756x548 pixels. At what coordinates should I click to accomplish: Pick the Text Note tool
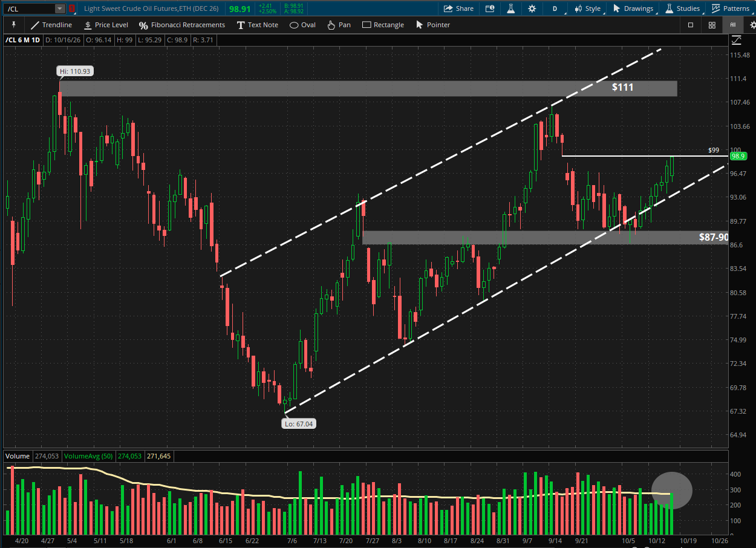257,25
